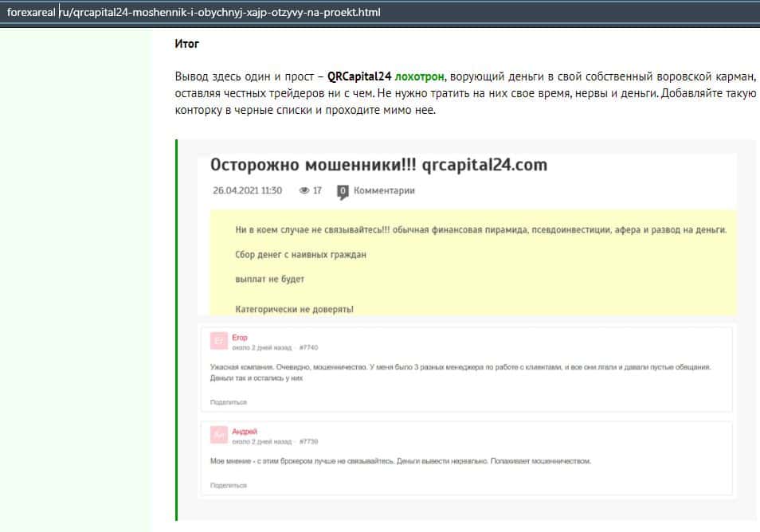
Task: Click the comment bubble icon with 0
Action: (x=343, y=191)
